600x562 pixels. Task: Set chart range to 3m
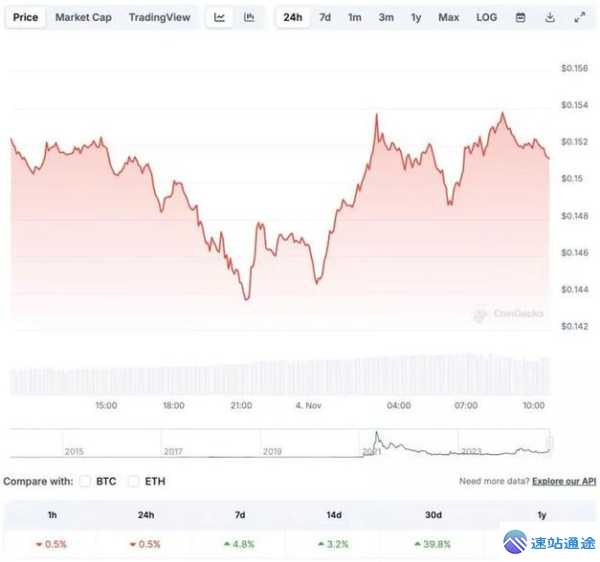pos(386,17)
